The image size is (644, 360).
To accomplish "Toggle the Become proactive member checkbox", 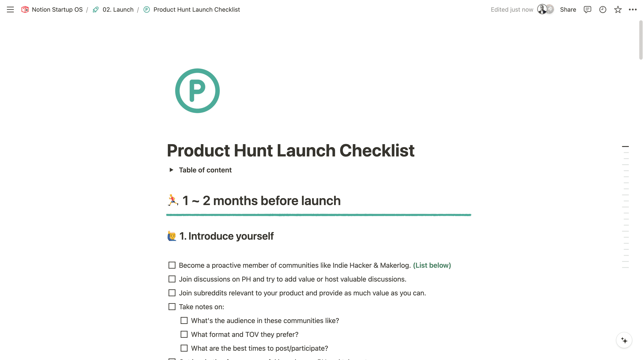I will 172,265.
